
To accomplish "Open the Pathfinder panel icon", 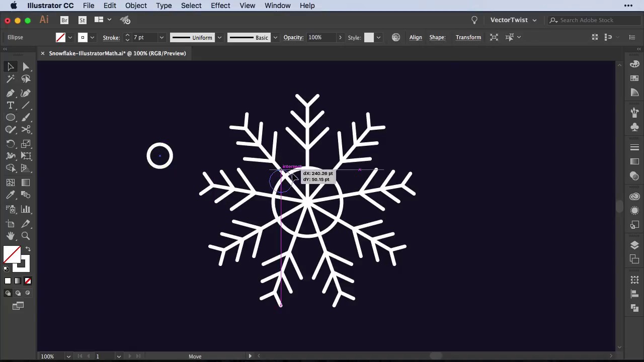I will (x=634, y=308).
